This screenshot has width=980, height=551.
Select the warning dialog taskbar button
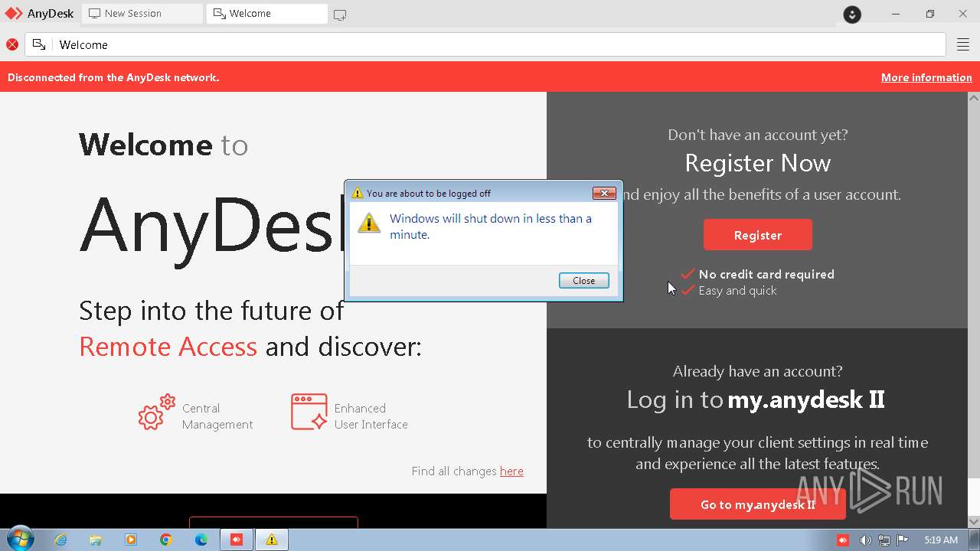tap(272, 540)
